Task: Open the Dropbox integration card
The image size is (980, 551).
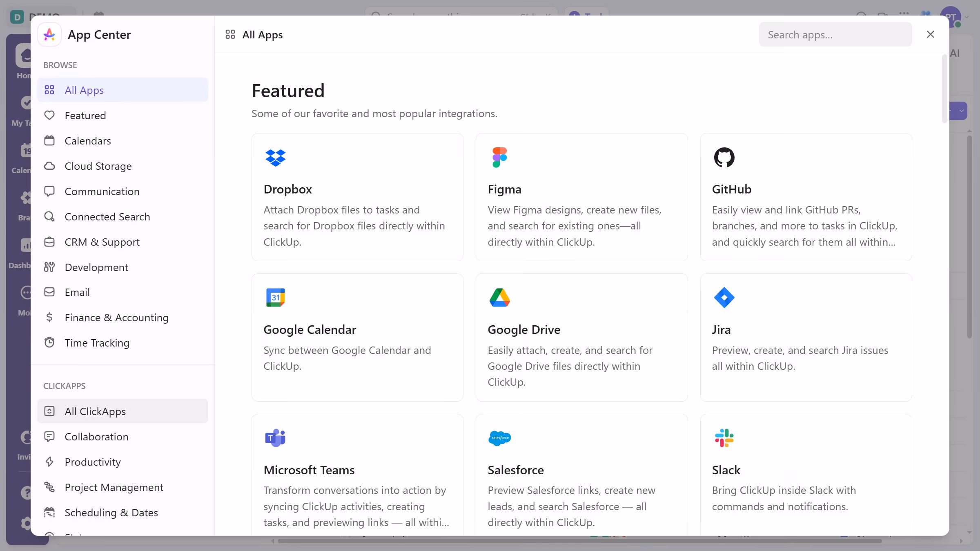Action: 357,197
